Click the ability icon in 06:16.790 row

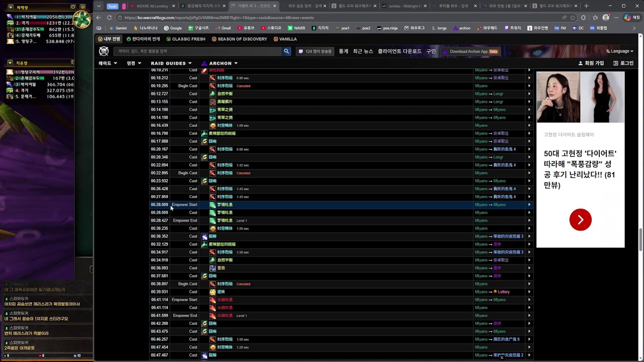tap(204, 133)
